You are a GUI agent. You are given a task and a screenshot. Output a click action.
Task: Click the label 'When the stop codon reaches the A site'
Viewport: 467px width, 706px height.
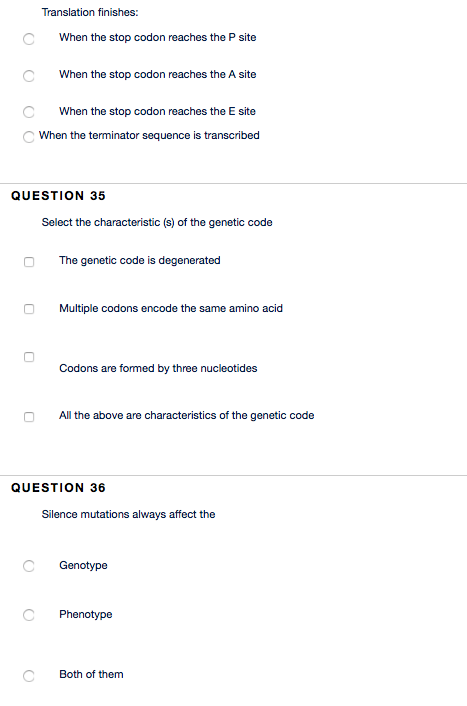coord(158,74)
